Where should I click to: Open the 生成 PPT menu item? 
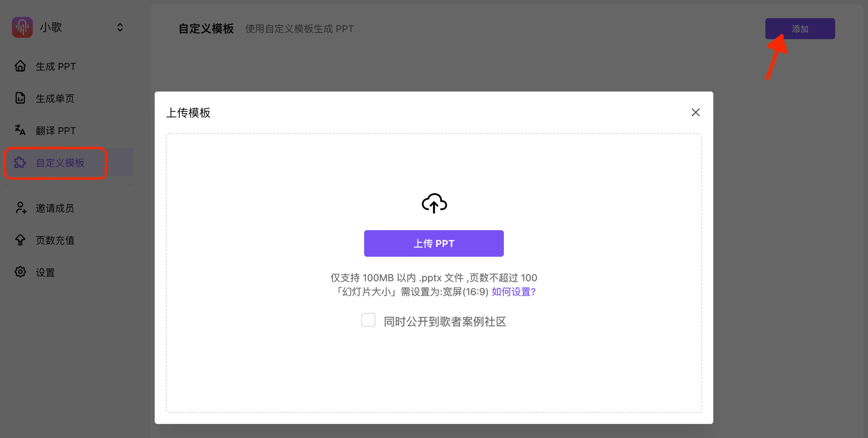(56, 66)
